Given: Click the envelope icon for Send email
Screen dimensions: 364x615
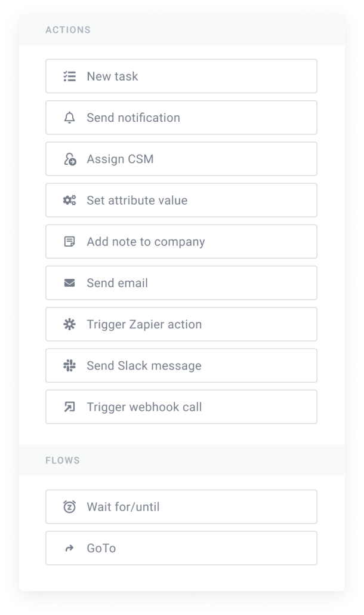Looking at the screenshot, I should (x=69, y=283).
